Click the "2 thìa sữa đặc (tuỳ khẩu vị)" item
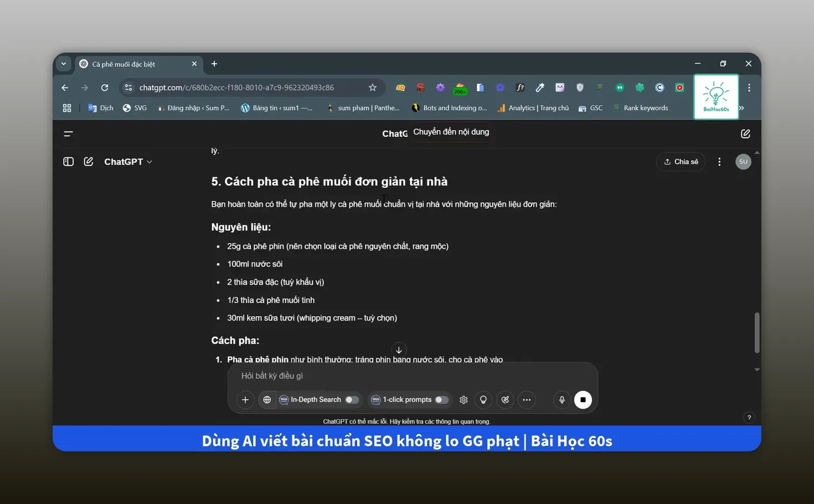 [276, 282]
